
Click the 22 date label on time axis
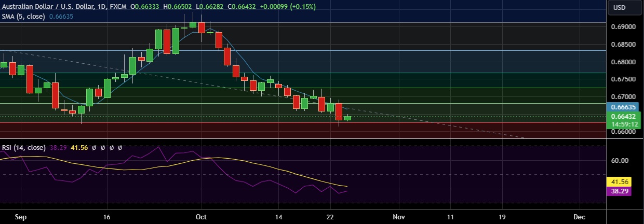click(330, 216)
